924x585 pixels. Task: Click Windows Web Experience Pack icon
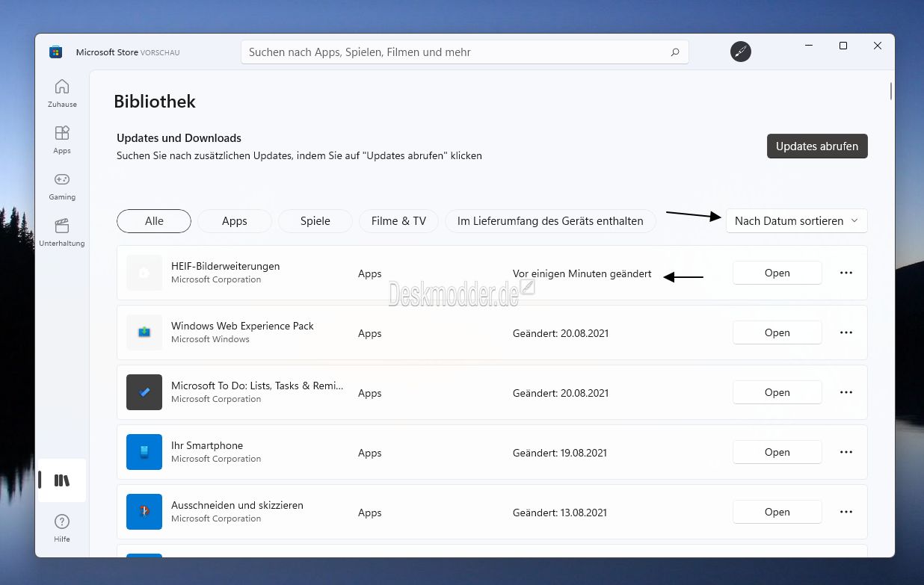[144, 332]
